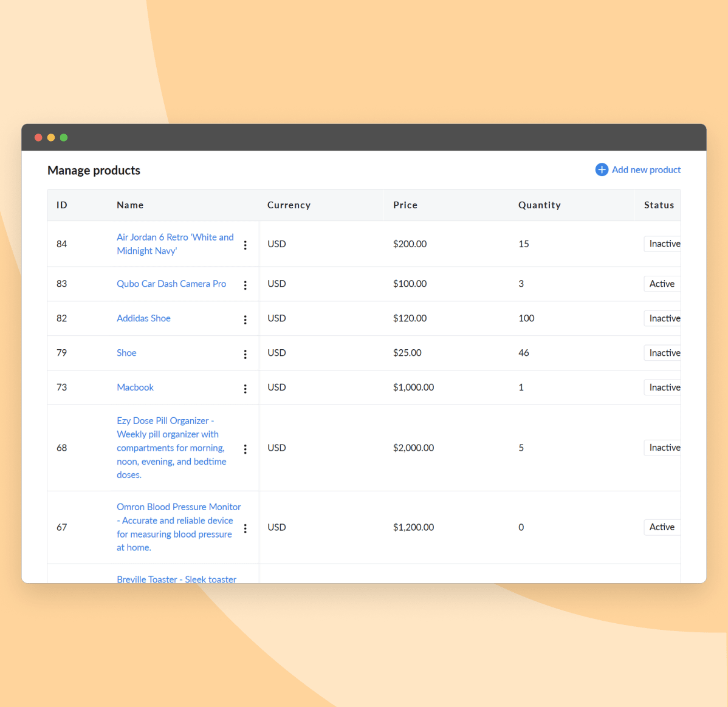Viewport: 728px width, 707px height.
Task: Click the Add new product link
Action: (646, 170)
